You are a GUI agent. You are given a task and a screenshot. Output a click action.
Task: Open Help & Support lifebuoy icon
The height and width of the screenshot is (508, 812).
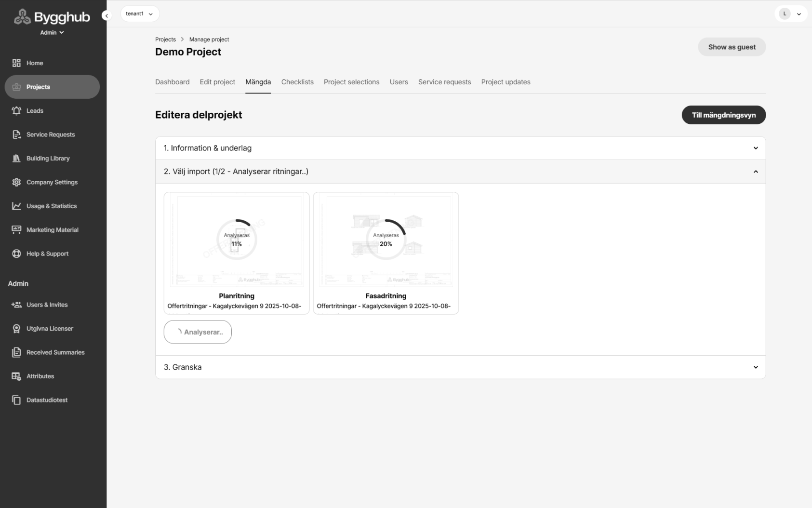[x=16, y=254]
